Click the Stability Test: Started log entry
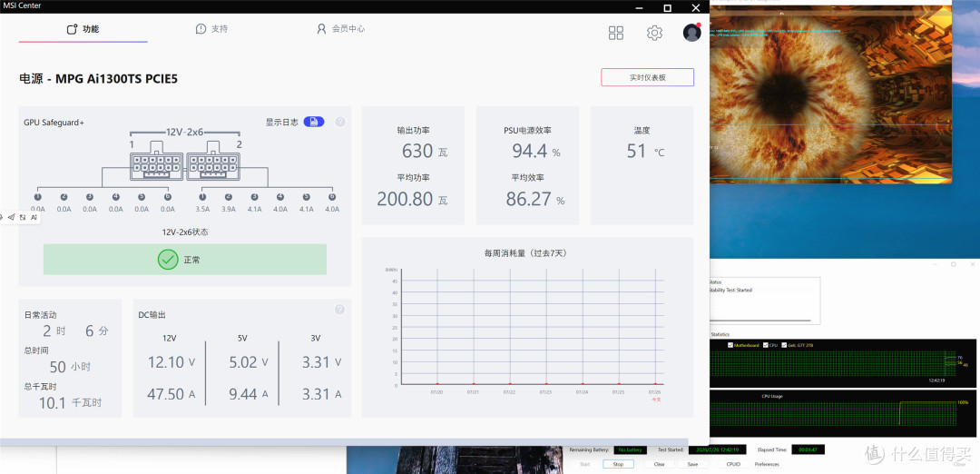Viewport: 980px width, 474px height. click(x=730, y=291)
